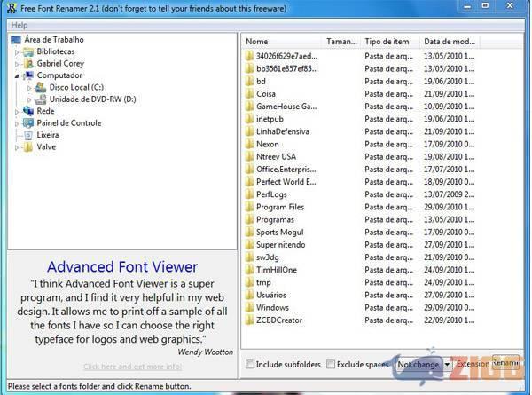This screenshot has width=532, height=395.
Task: Open the Painel de Controle icon
Action: click(28, 123)
